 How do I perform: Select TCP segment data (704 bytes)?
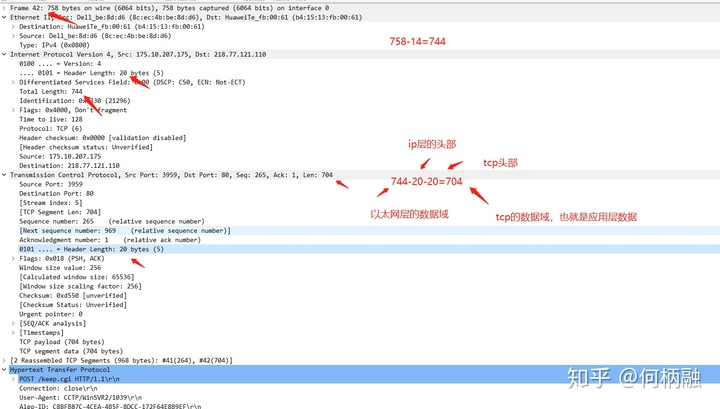(71, 351)
